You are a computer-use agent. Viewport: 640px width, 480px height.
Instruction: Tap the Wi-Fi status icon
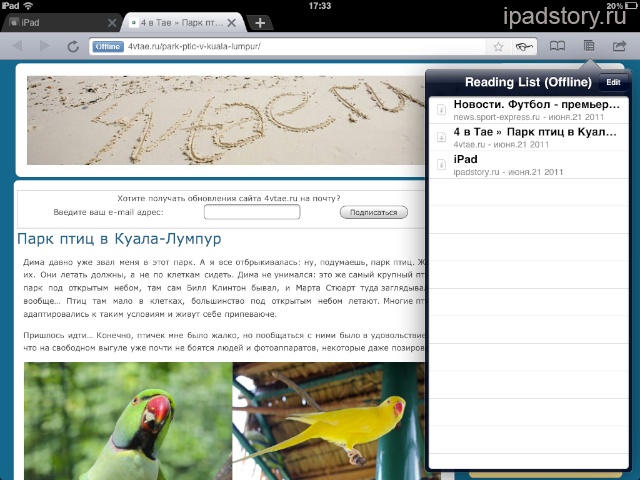pos(28,5)
